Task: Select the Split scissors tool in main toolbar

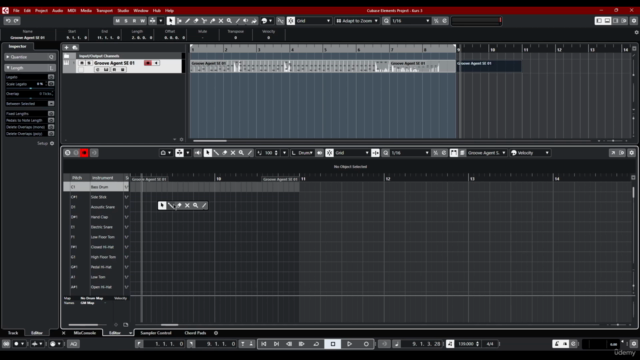Action: 204,21
